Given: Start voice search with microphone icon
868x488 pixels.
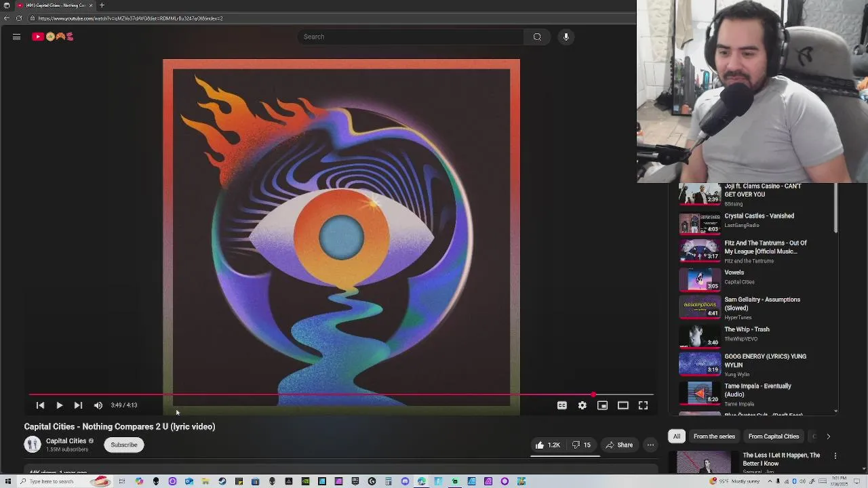Looking at the screenshot, I should pos(566,37).
